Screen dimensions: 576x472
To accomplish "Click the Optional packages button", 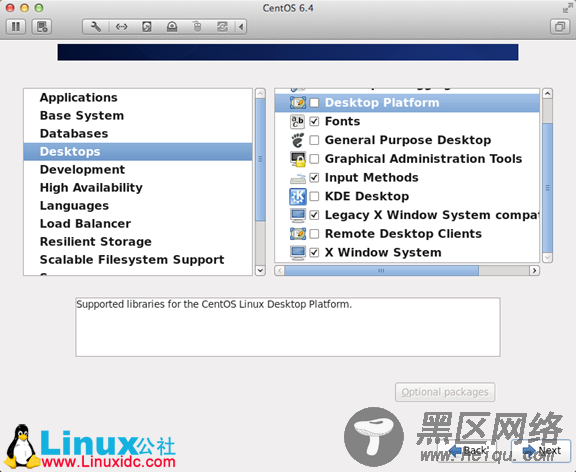I will click(445, 392).
